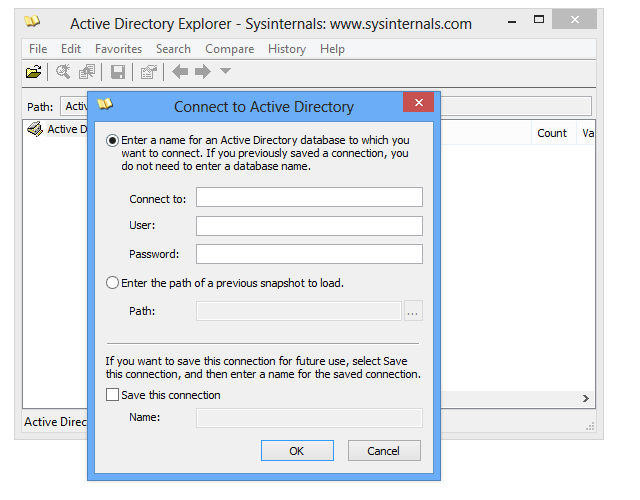Select the Enter a name for database radio
Viewport: 640px width, 500px height.
pos(113,141)
